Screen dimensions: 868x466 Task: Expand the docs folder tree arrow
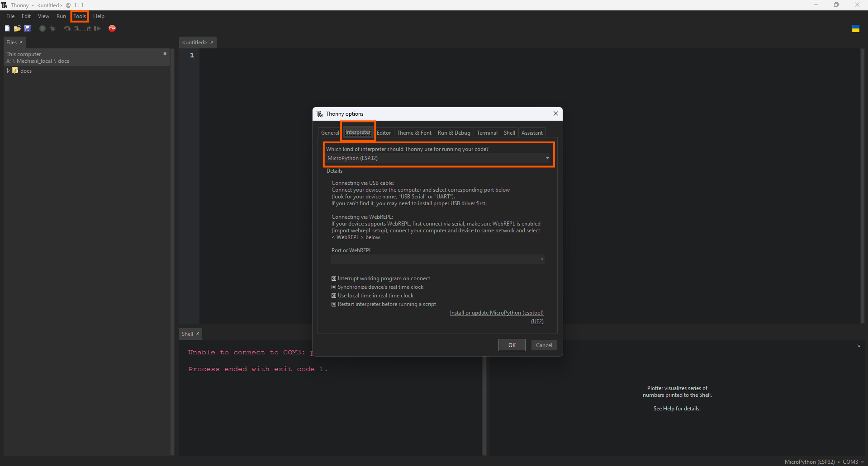(x=8, y=71)
